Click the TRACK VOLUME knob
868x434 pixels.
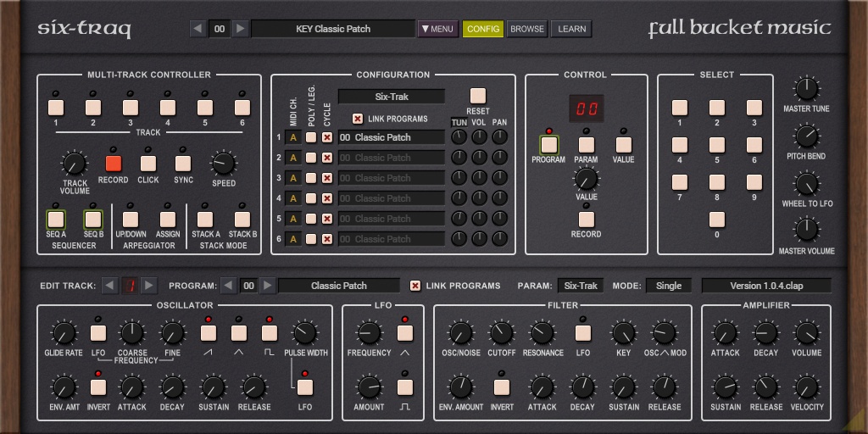(75, 164)
